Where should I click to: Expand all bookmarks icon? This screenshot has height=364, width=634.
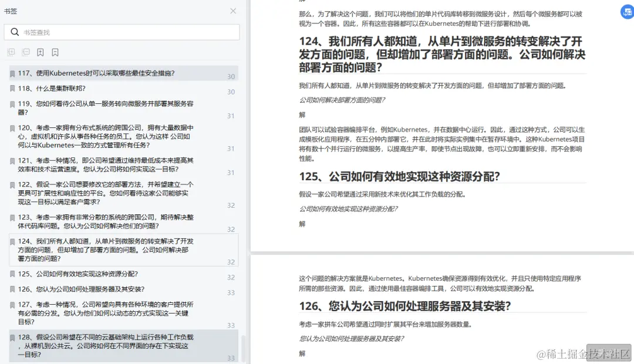[11, 52]
